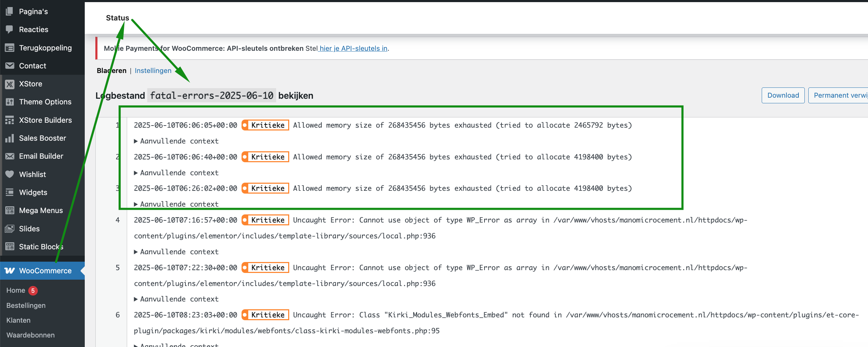868x347 pixels.
Task: Click the Sales Booster chart icon
Action: 10,138
